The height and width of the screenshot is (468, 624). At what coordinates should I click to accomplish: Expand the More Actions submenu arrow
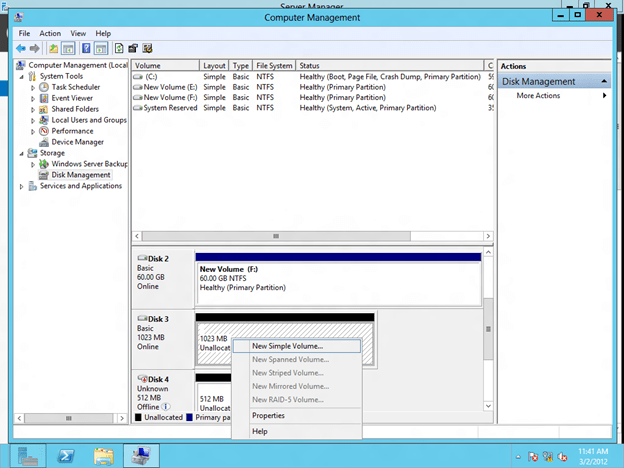(604, 96)
